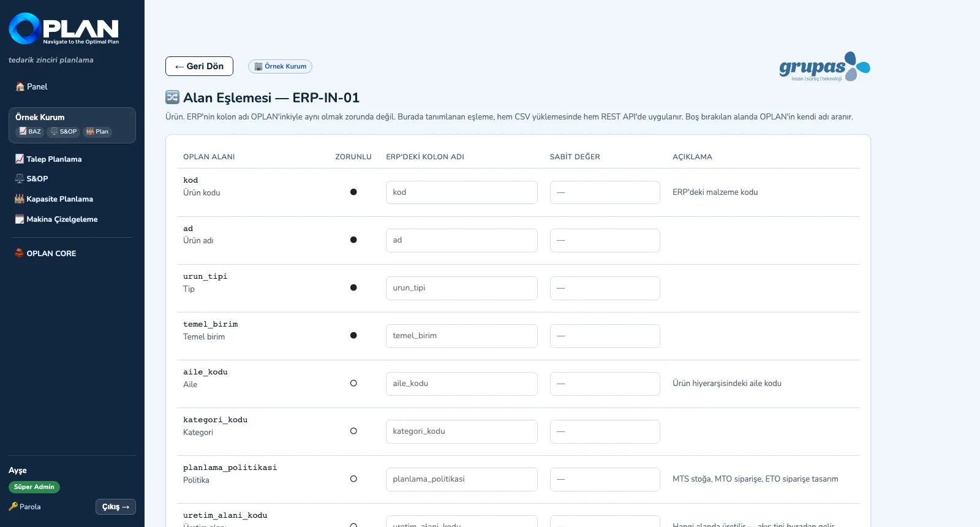The width and height of the screenshot is (980, 527).
Task: Click the Sabit Değer field in kategori_kodu row
Action: coord(605,431)
